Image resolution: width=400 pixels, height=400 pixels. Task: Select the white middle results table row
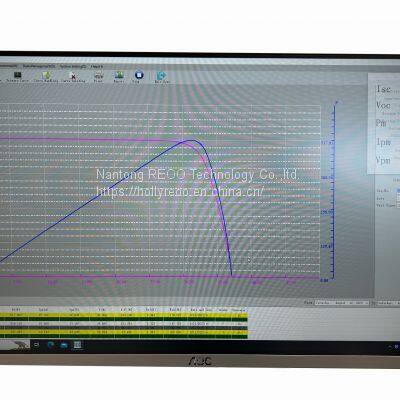tap(124, 323)
